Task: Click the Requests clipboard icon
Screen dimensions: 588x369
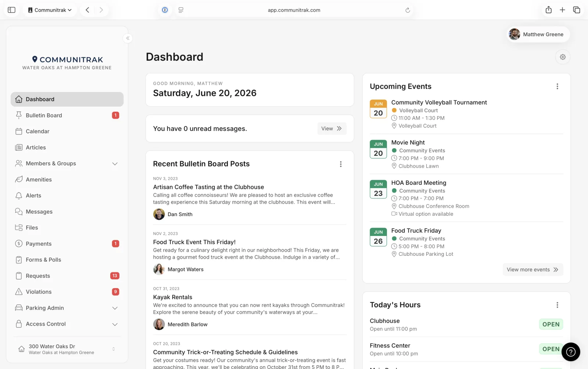Action: pos(19,276)
